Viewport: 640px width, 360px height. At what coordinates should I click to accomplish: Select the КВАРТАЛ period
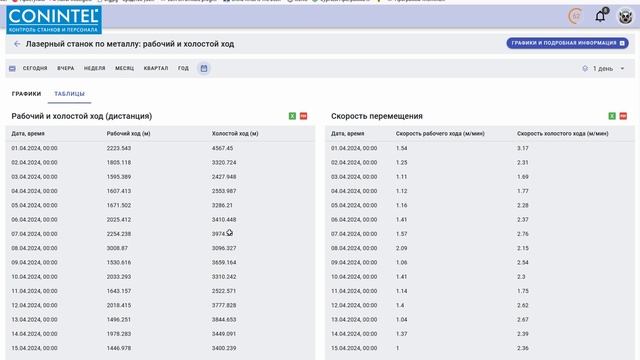156,68
